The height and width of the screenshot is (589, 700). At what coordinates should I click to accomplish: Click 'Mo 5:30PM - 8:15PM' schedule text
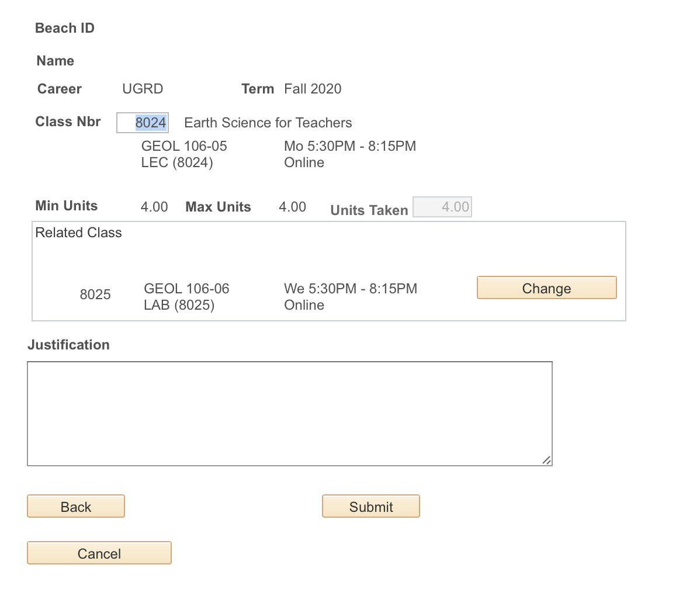[x=350, y=146]
